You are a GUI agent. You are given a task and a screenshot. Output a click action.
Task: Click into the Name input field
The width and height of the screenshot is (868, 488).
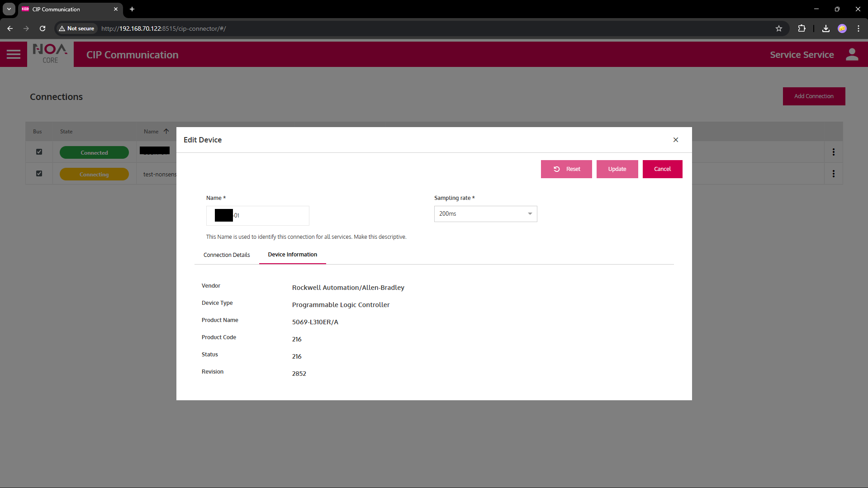pyautogui.click(x=271, y=216)
